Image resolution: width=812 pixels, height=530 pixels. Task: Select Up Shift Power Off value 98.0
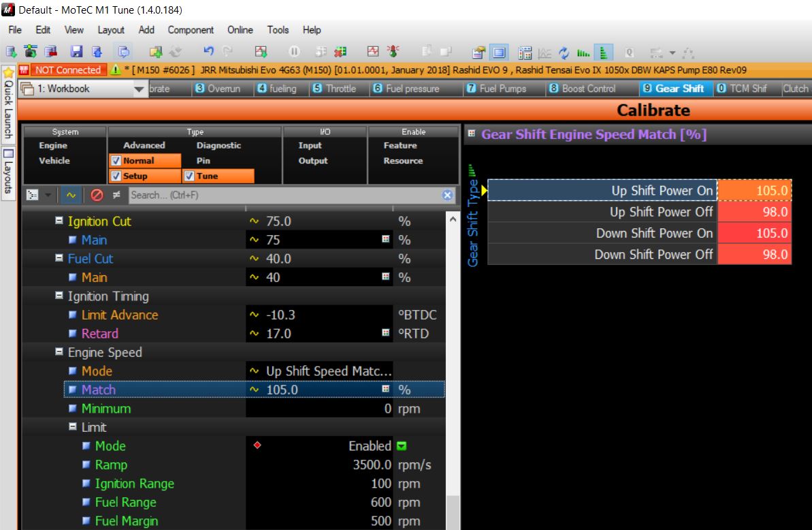click(x=754, y=211)
